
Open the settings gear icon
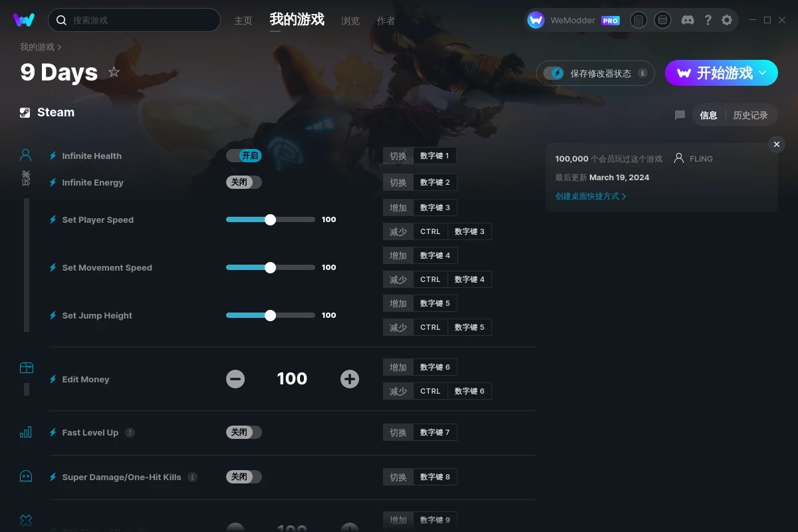point(727,20)
